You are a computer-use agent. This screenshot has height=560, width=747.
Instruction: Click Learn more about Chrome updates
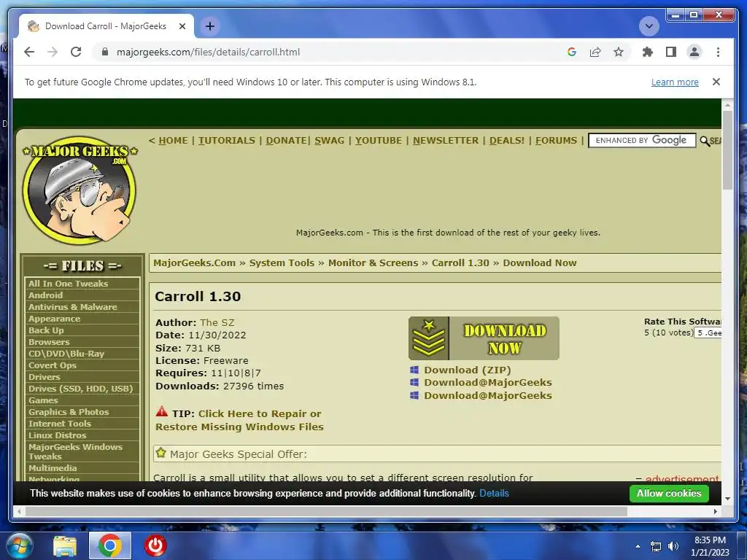[675, 82]
